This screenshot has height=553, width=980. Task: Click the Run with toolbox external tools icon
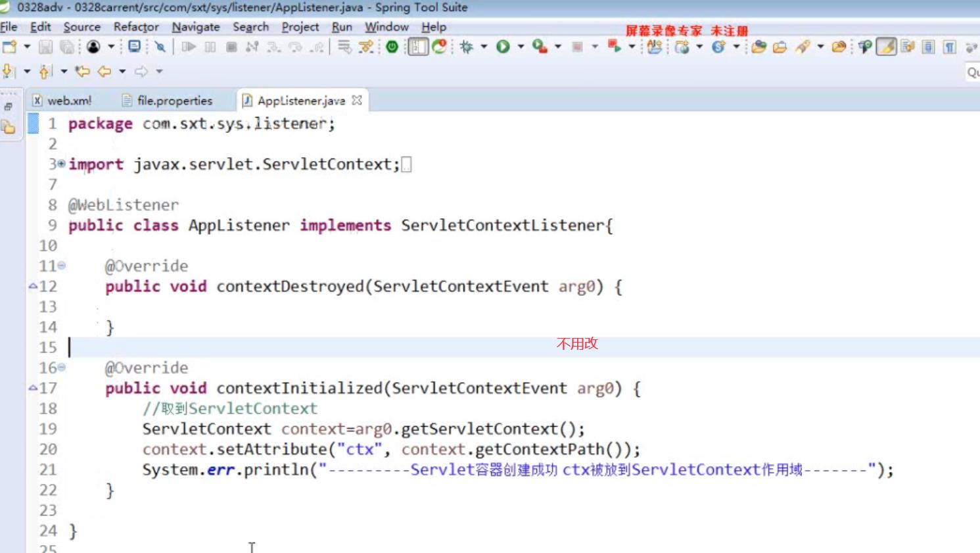(540, 47)
